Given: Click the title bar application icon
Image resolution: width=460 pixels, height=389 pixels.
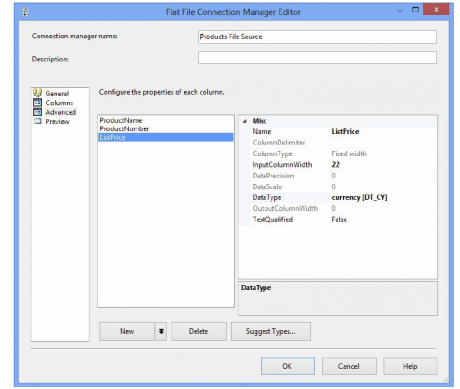Looking at the screenshot, I should click(25, 12).
